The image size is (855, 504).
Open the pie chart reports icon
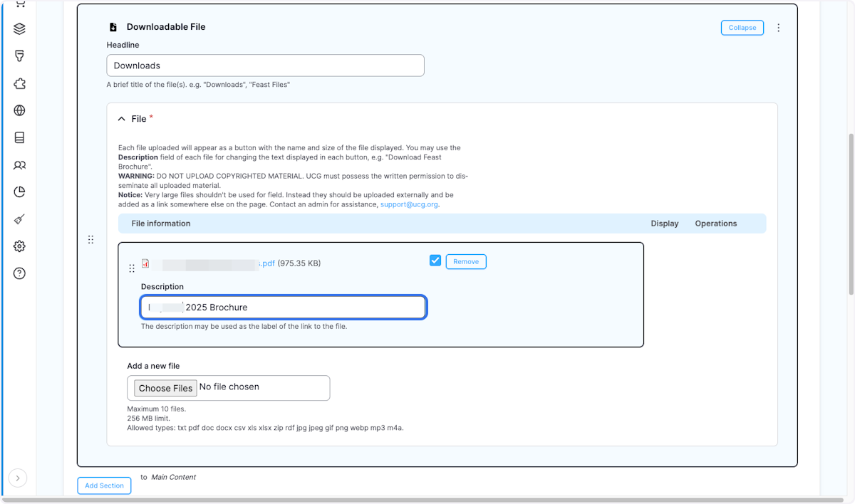coord(19,192)
